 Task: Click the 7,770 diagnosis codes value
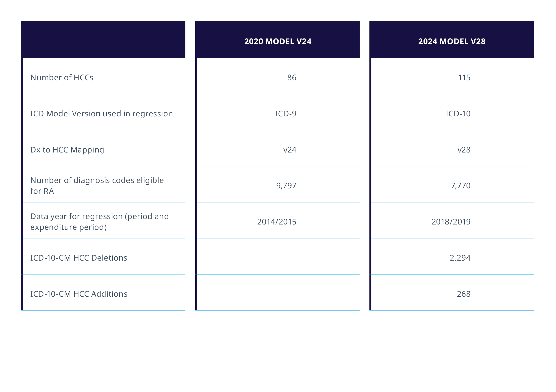pos(460,186)
